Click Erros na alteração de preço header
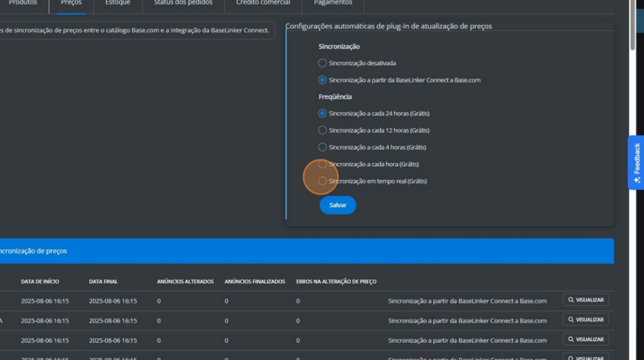644x360 pixels. pos(336,281)
